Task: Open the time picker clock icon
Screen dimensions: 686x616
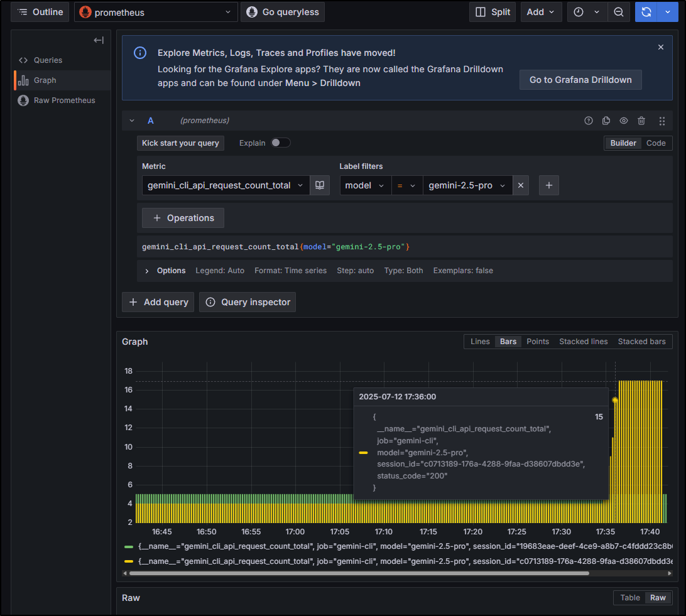Action: 579,12
